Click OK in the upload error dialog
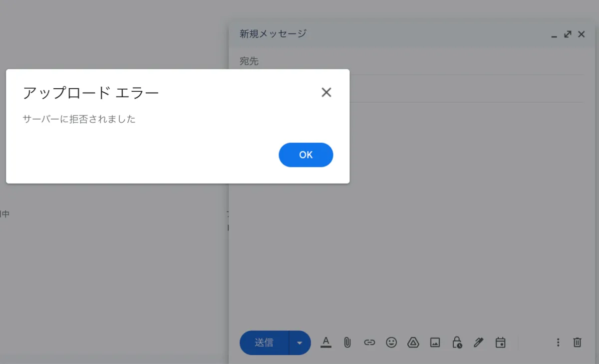The height and width of the screenshot is (364, 599). pos(305,155)
